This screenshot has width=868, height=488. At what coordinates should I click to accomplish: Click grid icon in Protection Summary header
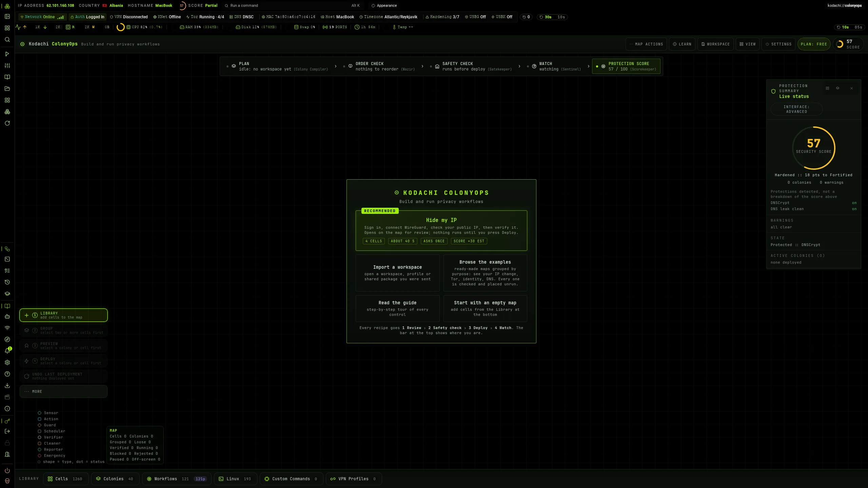827,88
